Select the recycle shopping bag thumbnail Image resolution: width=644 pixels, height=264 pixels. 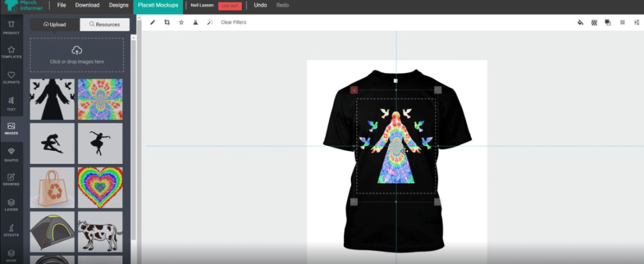coord(52,187)
